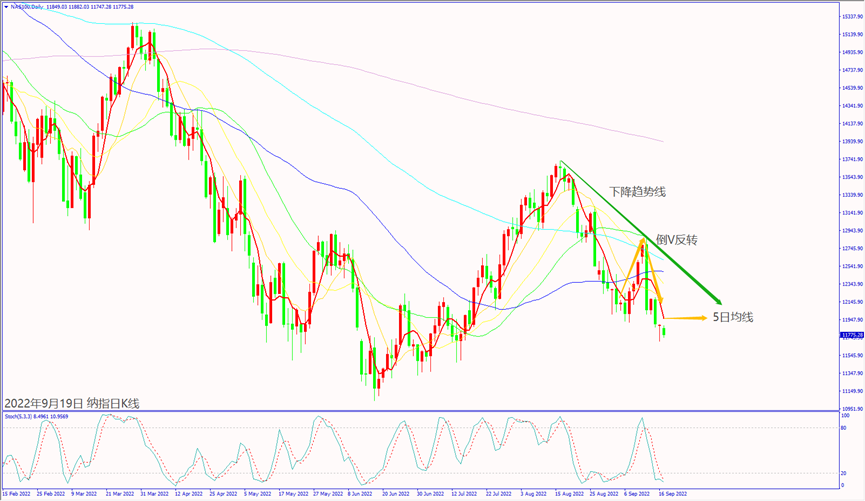The height and width of the screenshot is (501, 865).
Task: Click the 5日均线 text label
Action: [x=733, y=317]
